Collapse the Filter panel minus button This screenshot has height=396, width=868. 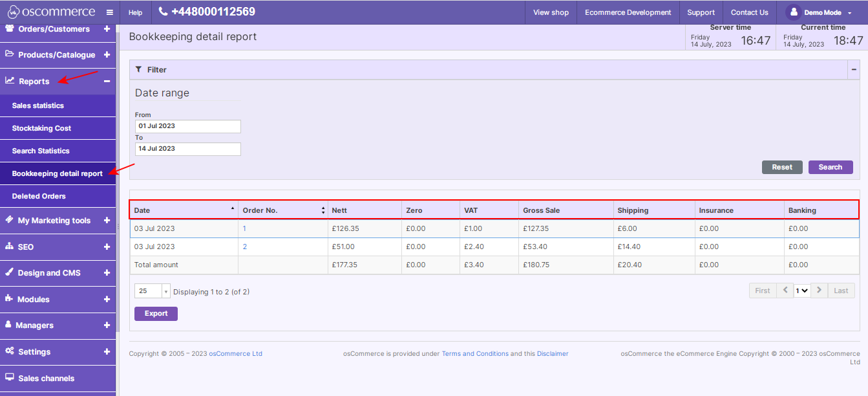(854, 69)
